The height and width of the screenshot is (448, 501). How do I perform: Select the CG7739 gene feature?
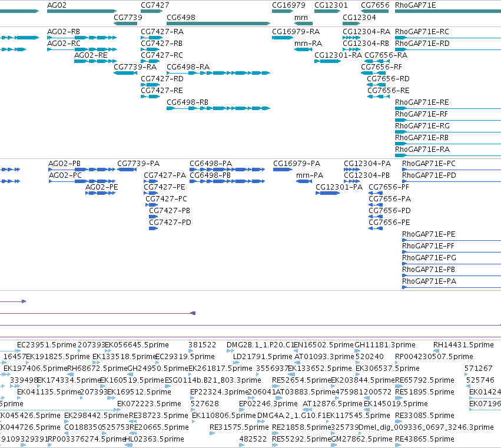(x=125, y=24)
